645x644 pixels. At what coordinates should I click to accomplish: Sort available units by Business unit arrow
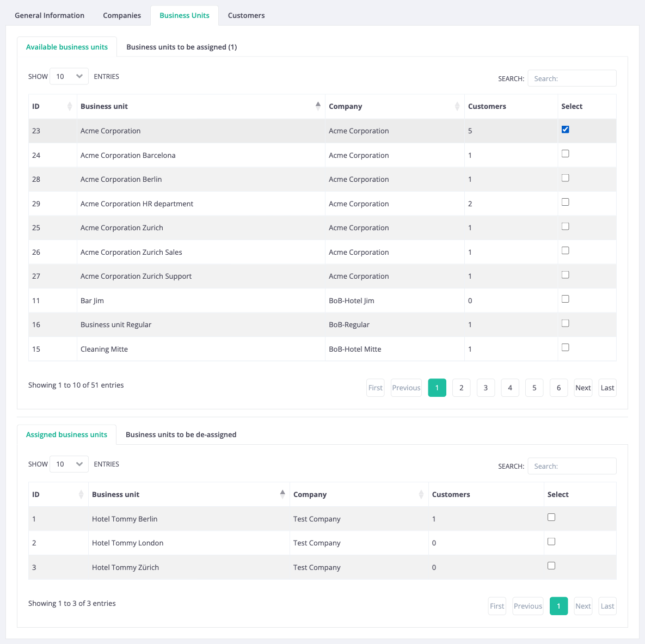click(318, 106)
